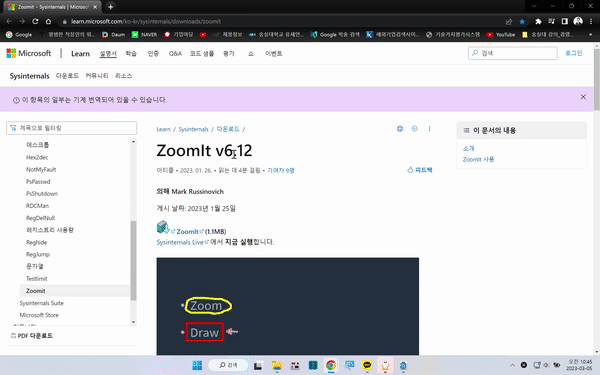600x375 pixels.
Task: Select PsPasswd in the sidebar
Action: 38,182
